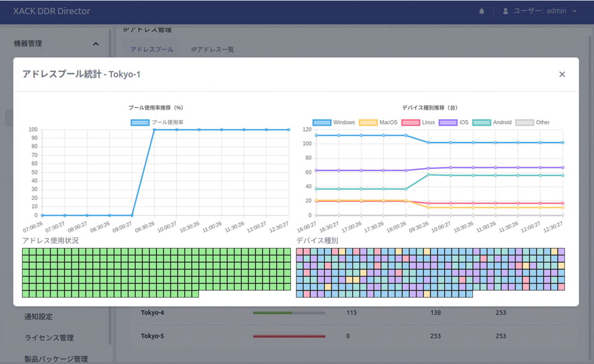Screen dimensions: 594x364
Task: Toggle the MacOS legend series
Action: [x=378, y=122]
